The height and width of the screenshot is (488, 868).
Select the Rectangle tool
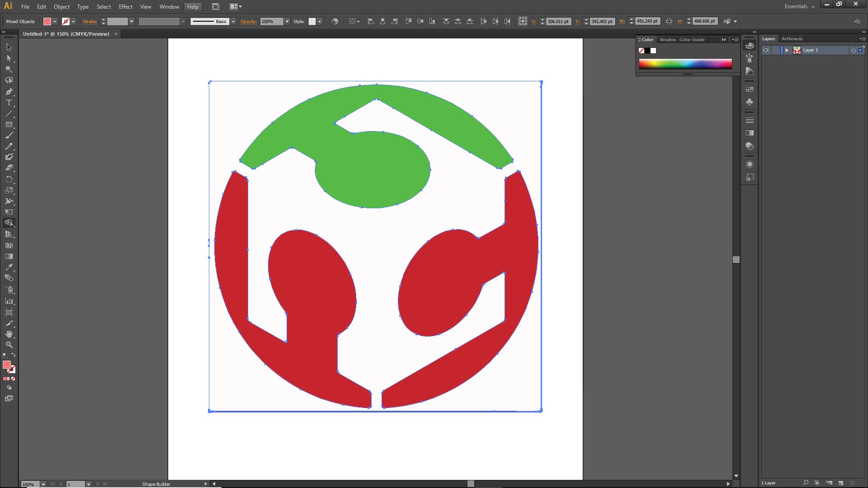(x=9, y=124)
